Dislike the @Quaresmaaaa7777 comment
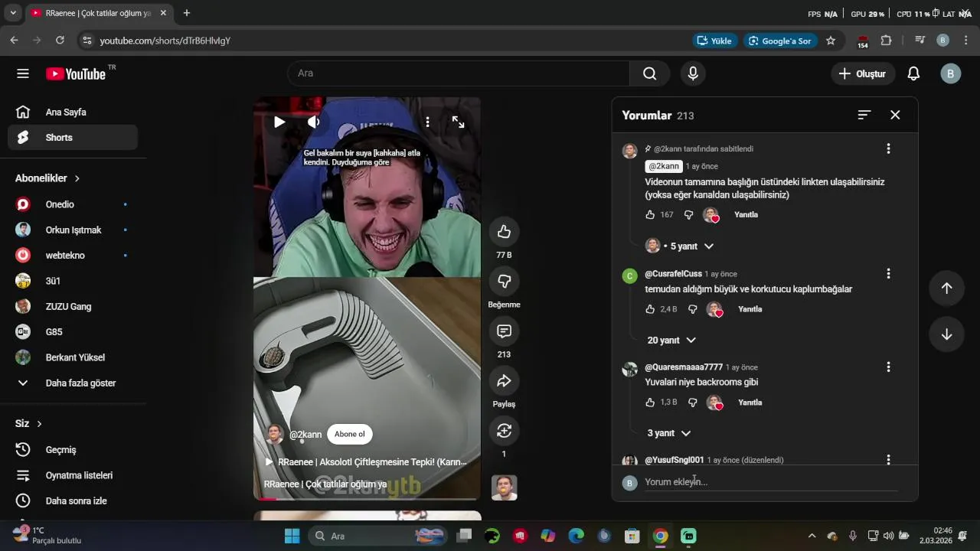The image size is (980, 551). (x=692, y=403)
